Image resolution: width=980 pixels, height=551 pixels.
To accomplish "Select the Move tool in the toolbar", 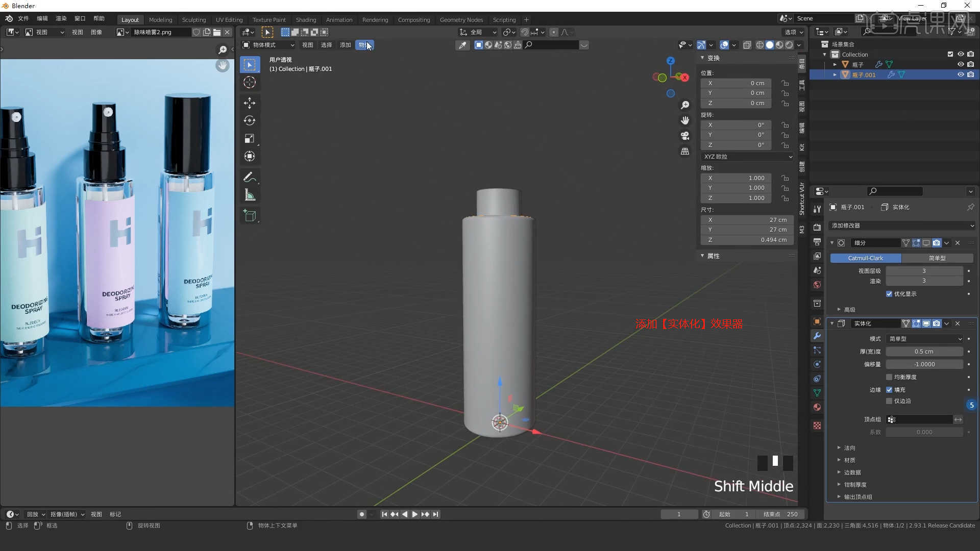I will click(250, 103).
